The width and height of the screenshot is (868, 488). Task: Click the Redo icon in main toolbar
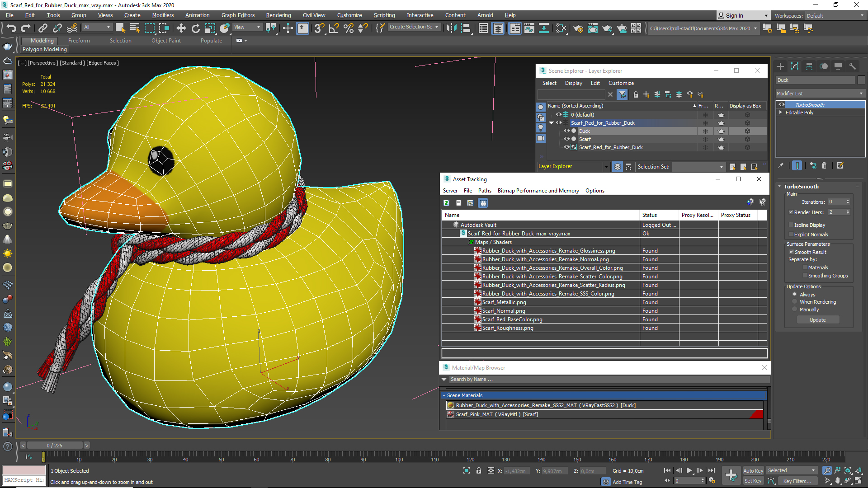(x=25, y=28)
